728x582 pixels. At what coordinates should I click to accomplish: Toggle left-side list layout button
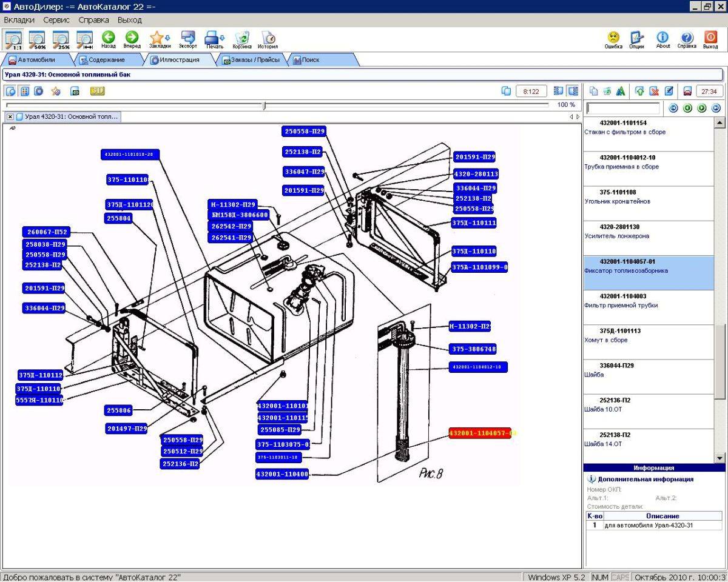pos(559,91)
